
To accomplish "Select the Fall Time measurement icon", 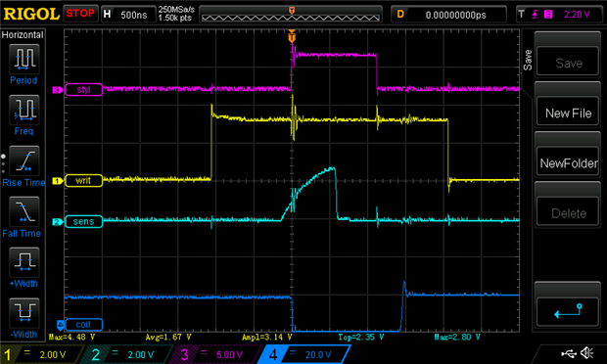I will [x=24, y=211].
